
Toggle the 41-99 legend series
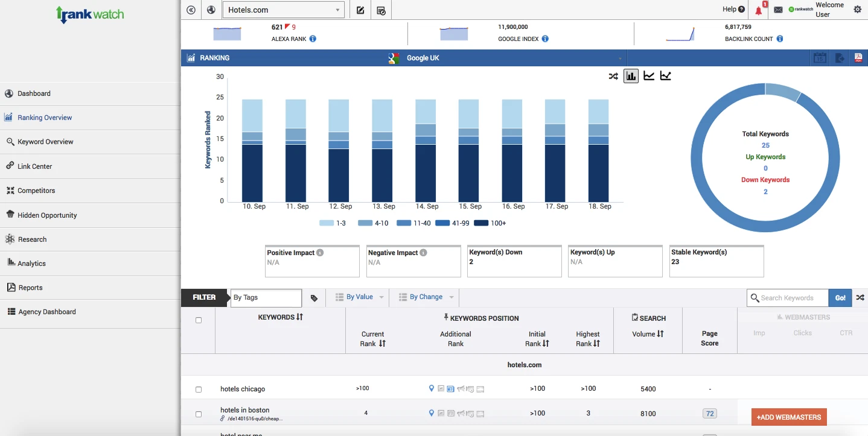tap(452, 223)
